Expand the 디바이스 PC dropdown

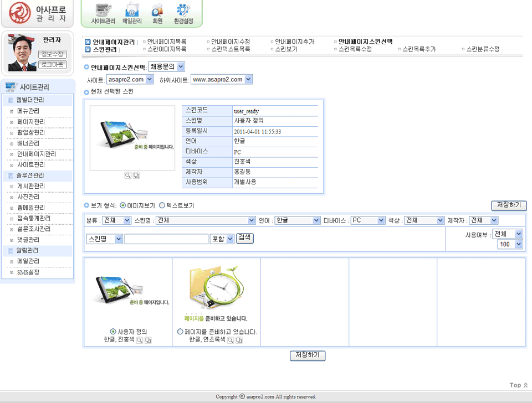click(368, 220)
